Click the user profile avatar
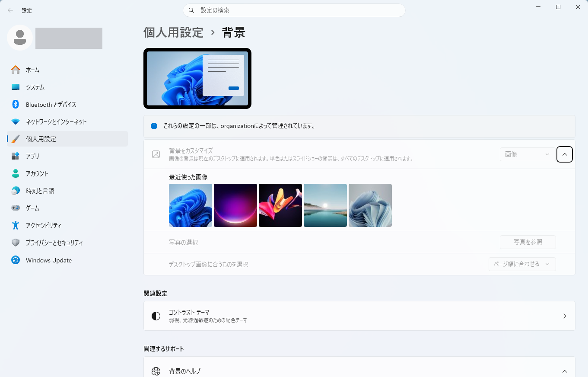Screen dimensions: 588x377 (x=20, y=38)
